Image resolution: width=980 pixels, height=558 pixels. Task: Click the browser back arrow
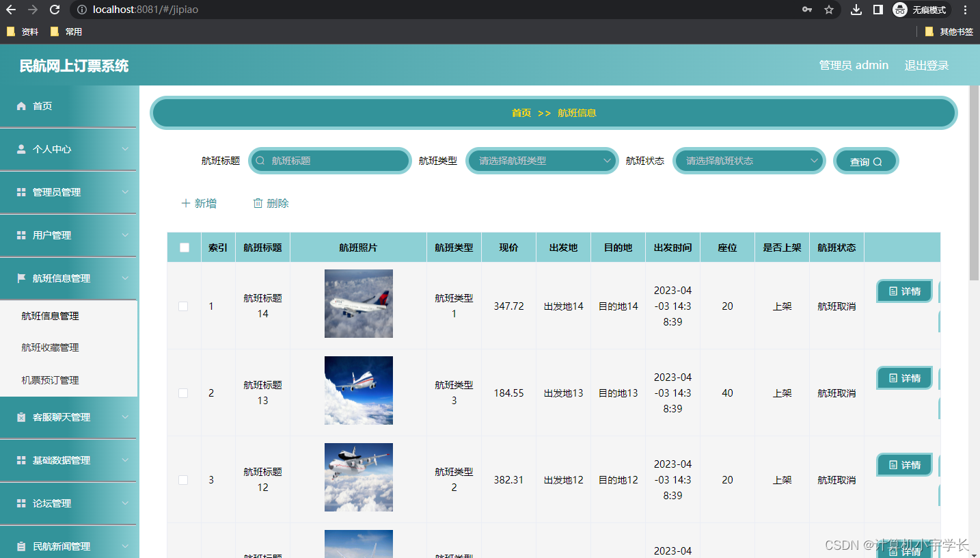tap(11, 10)
